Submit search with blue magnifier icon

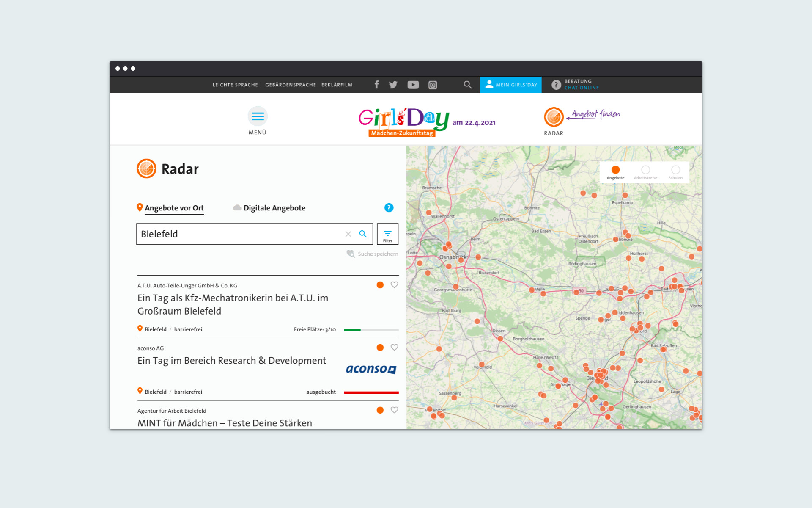pyautogui.click(x=363, y=234)
